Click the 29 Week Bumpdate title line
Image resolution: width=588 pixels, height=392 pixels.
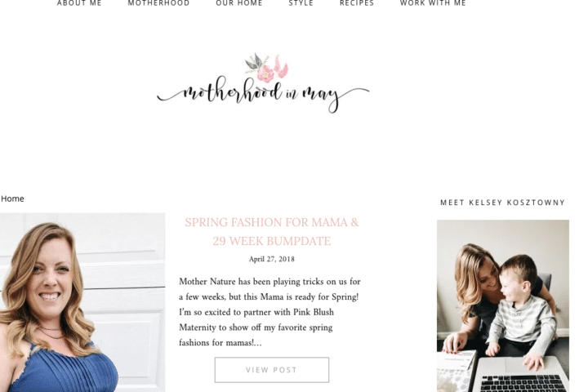(271, 241)
